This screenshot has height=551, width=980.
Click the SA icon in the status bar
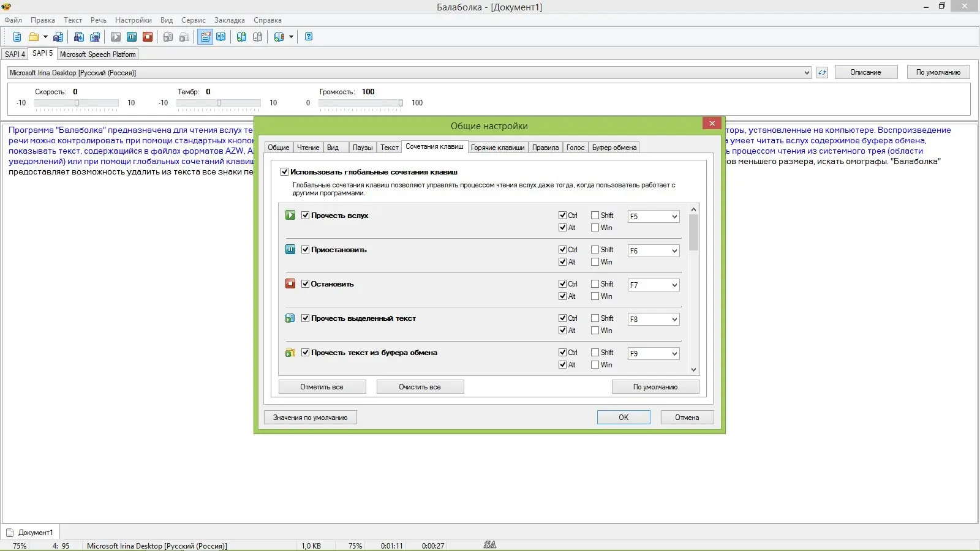[490, 545]
